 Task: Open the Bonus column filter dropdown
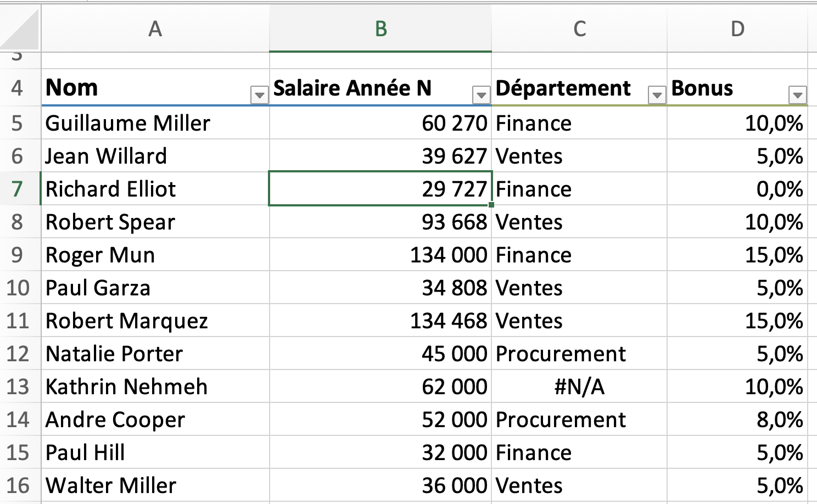pyautogui.click(x=797, y=93)
